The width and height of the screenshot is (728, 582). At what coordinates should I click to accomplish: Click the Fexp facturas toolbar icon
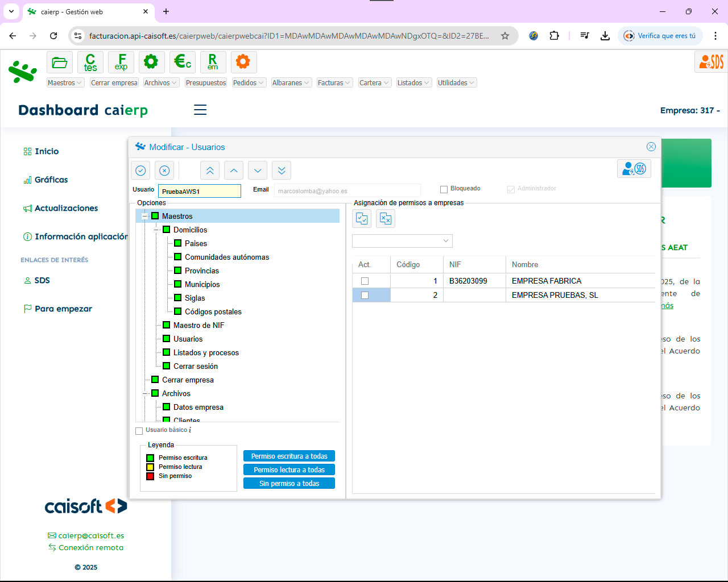tap(121, 63)
